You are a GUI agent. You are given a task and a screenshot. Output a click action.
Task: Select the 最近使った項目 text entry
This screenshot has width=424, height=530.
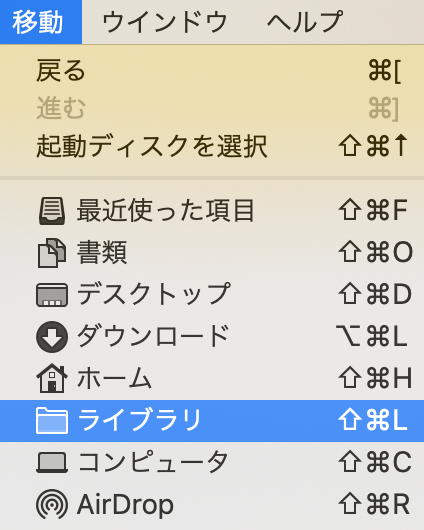(165, 211)
